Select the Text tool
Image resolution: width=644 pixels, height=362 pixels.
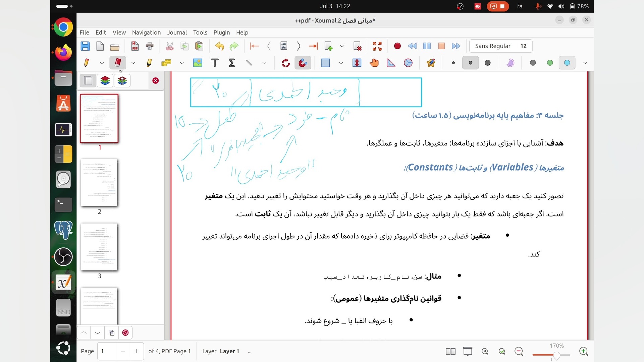point(215,63)
